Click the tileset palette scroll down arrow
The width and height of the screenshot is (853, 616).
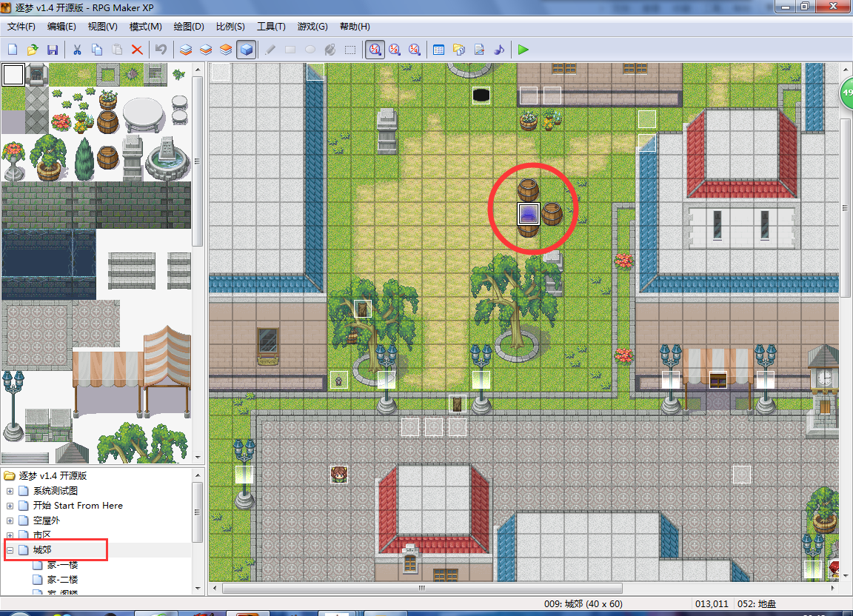(198, 458)
